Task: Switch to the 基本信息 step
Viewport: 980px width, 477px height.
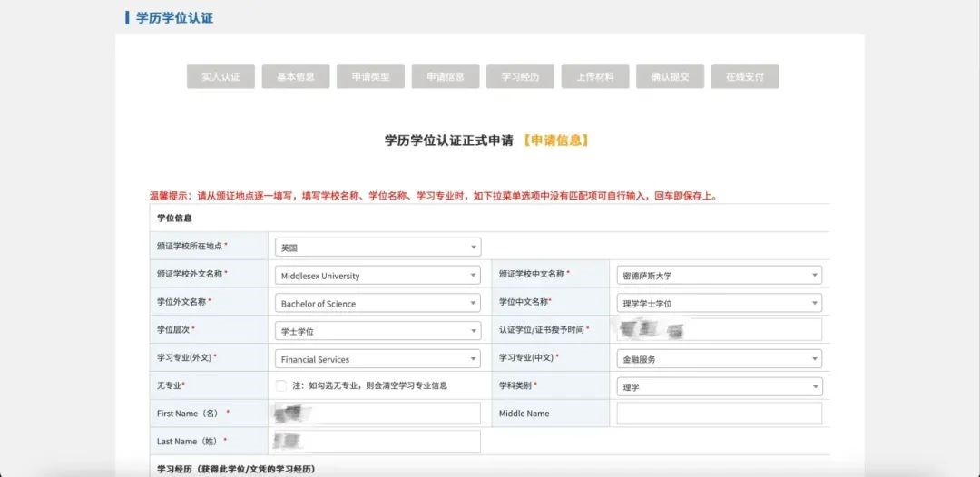Action: pos(296,77)
